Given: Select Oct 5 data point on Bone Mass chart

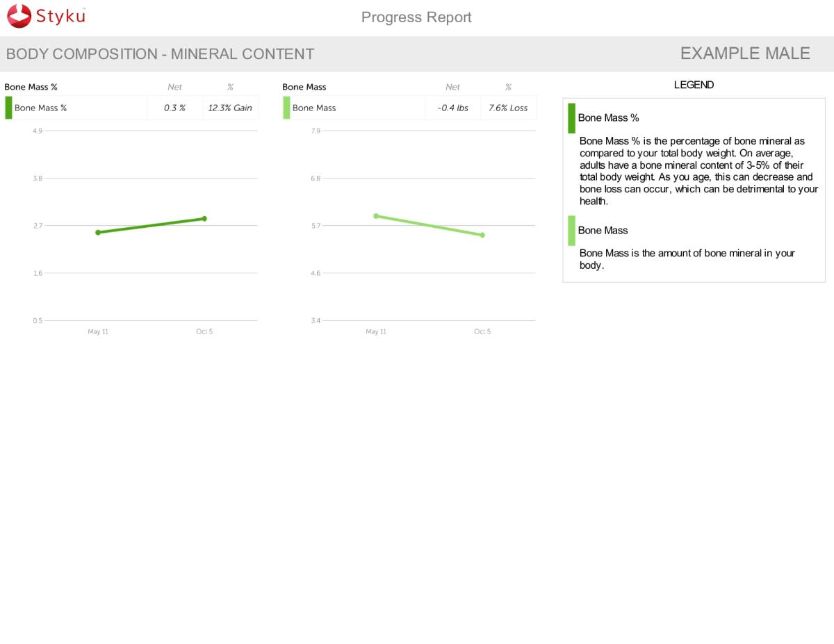Looking at the screenshot, I should pyautogui.click(x=482, y=235).
